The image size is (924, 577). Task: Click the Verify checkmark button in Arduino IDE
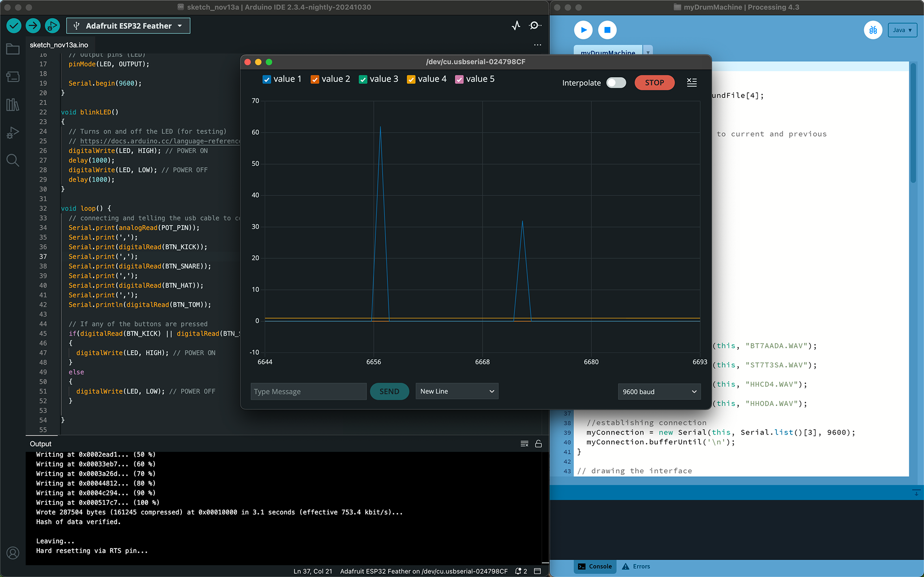pyautogui.click(x=14, y=26)
